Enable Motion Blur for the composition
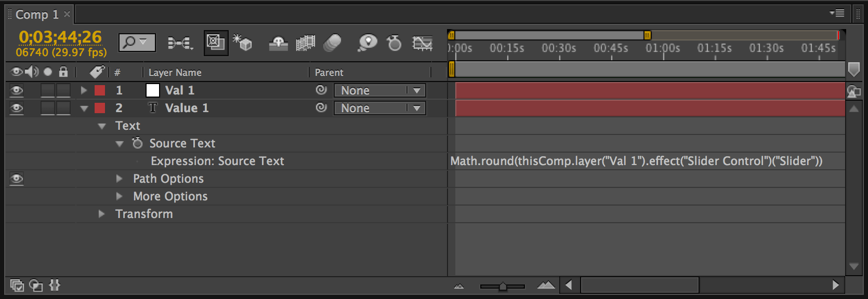 (x=332, y=43)
